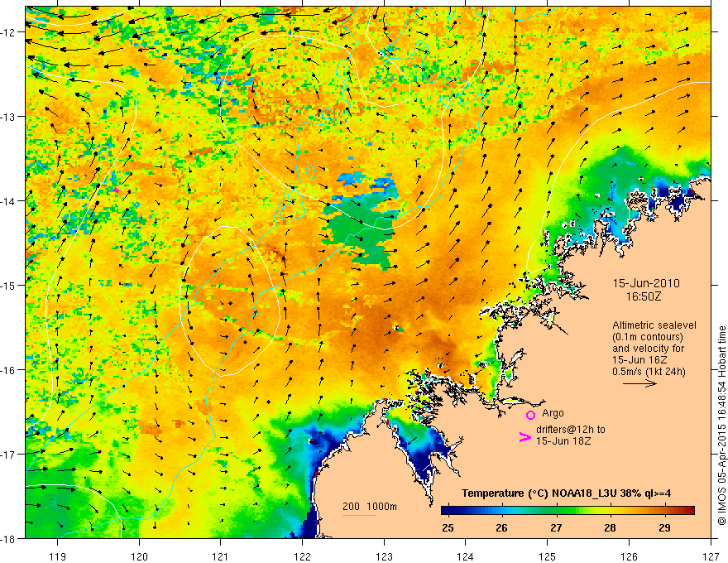Image resolution: width=728 pixels, height=563 pixels.
Task: Click the longitude axis label '122'
Action: click(x=302, y=556)
